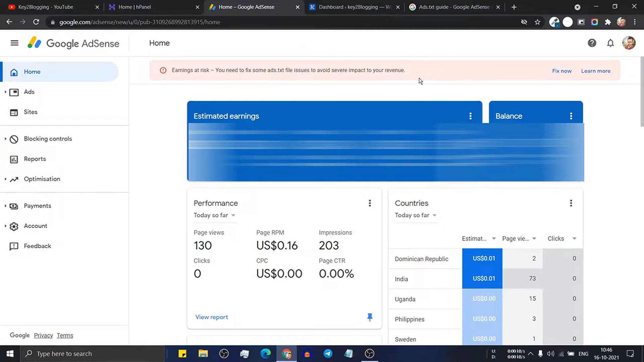Open the Privacy link
The width and height of the screenshot is (644, 362).
pos(43,336)
